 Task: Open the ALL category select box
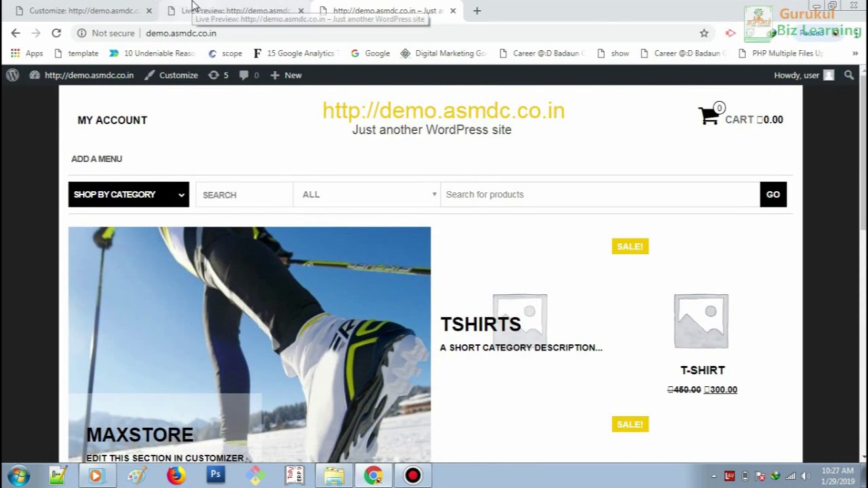[x=367, y=195]
